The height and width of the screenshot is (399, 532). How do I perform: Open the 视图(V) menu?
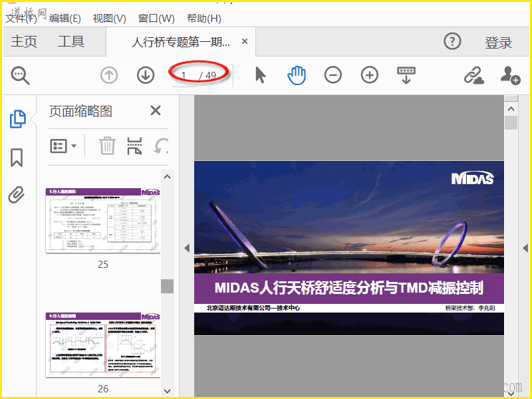(x=109, y=19)
